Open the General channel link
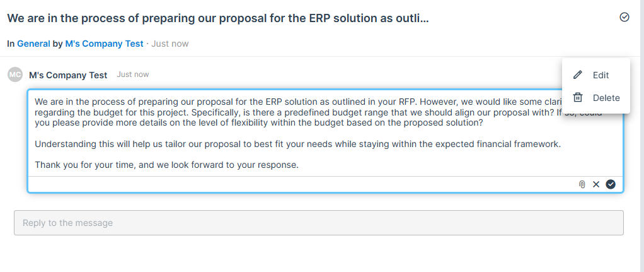Image resolution: width=644 pixels, height=272 pixels. click(33, 44)
